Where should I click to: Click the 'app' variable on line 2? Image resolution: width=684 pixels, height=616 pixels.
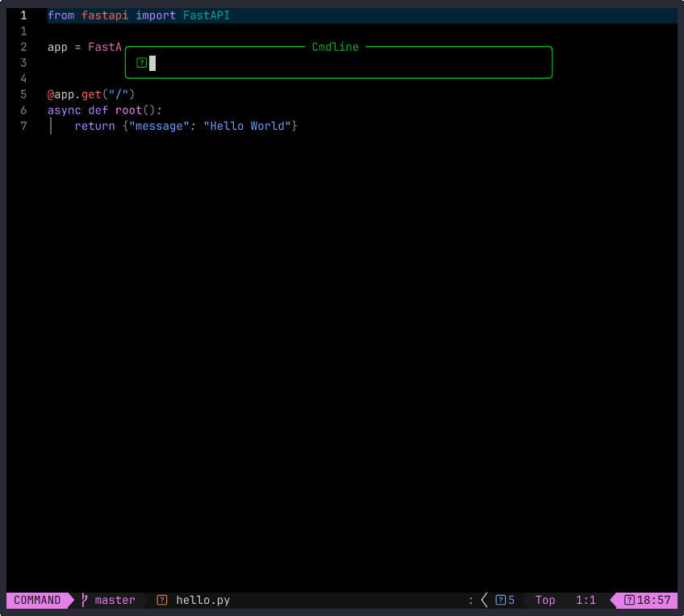tap(57, 47)
